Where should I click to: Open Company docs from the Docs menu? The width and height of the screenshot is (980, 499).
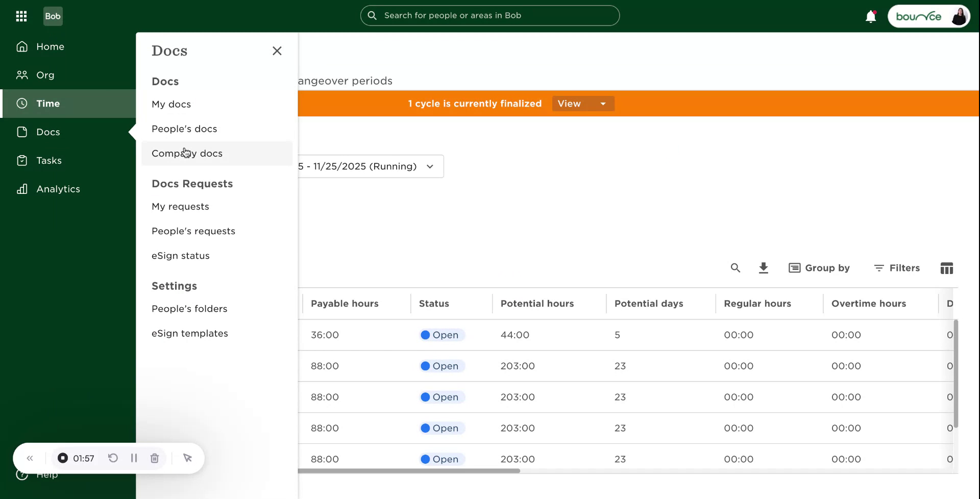coord(187,154)
